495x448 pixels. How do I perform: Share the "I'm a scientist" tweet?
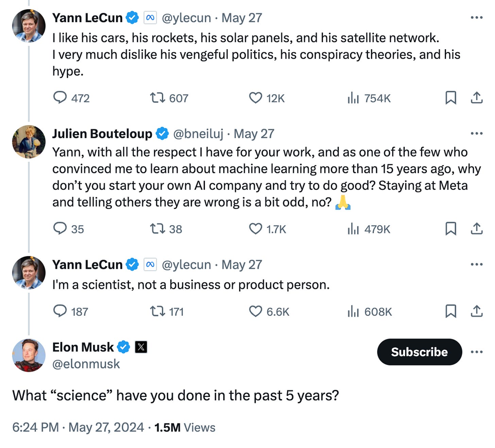[x=477, y=311]
